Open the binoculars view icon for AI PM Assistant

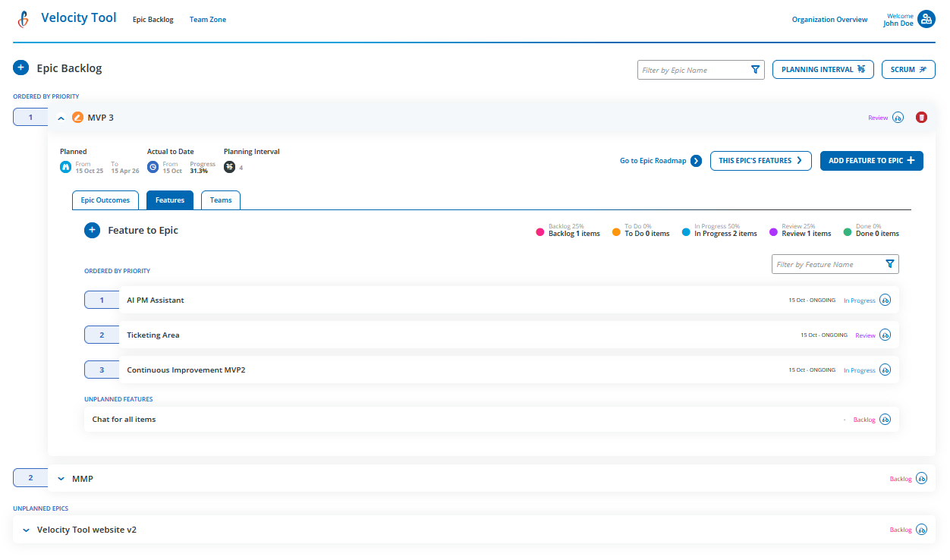click(x=884, y=300)
